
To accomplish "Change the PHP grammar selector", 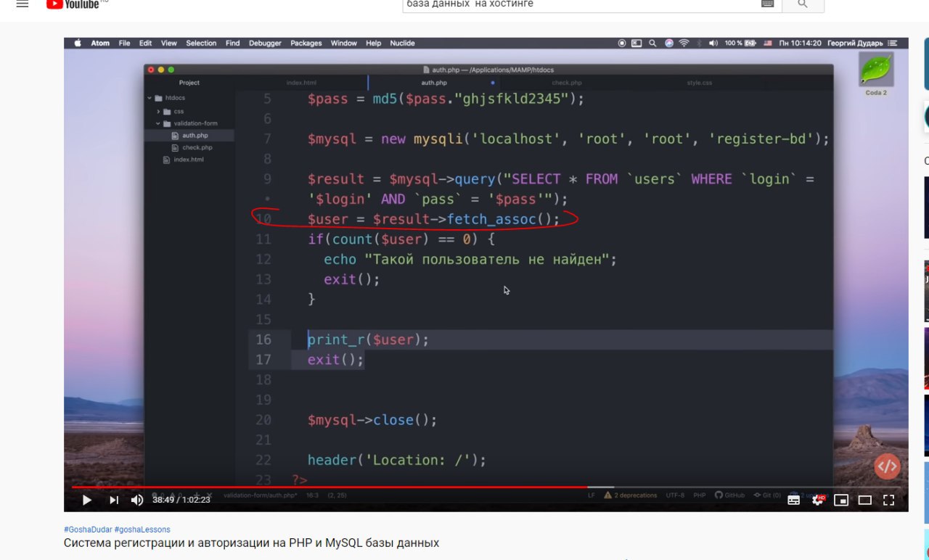I will pos(700,495).
